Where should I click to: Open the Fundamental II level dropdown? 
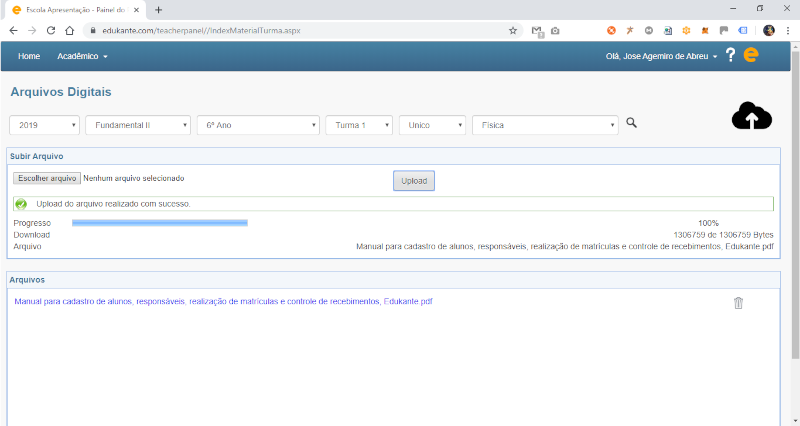[x=138, y=125]
